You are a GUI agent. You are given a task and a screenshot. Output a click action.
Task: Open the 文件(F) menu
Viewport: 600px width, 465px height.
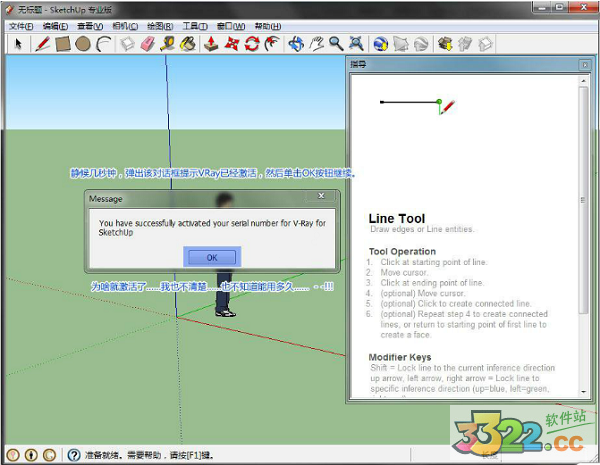coord(21,26)
